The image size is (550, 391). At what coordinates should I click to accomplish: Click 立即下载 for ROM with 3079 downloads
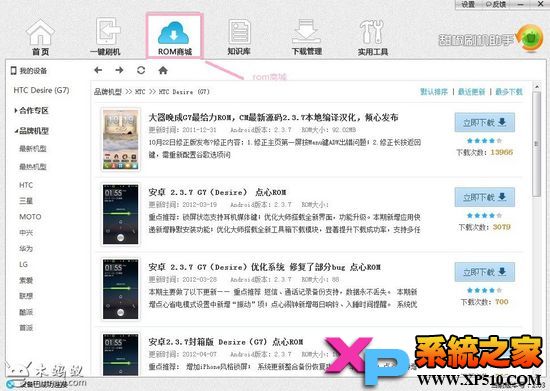coord(484,197)
